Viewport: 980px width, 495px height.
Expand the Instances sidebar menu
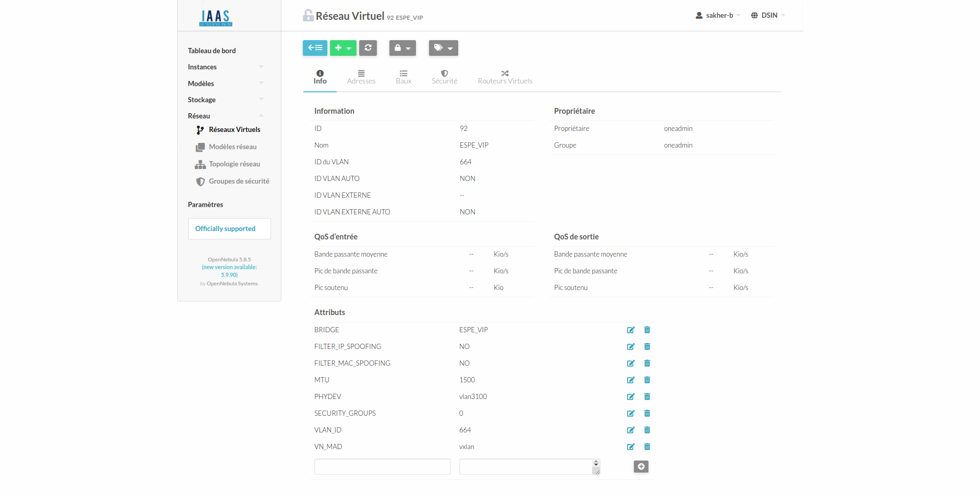(x=225, y=67)
